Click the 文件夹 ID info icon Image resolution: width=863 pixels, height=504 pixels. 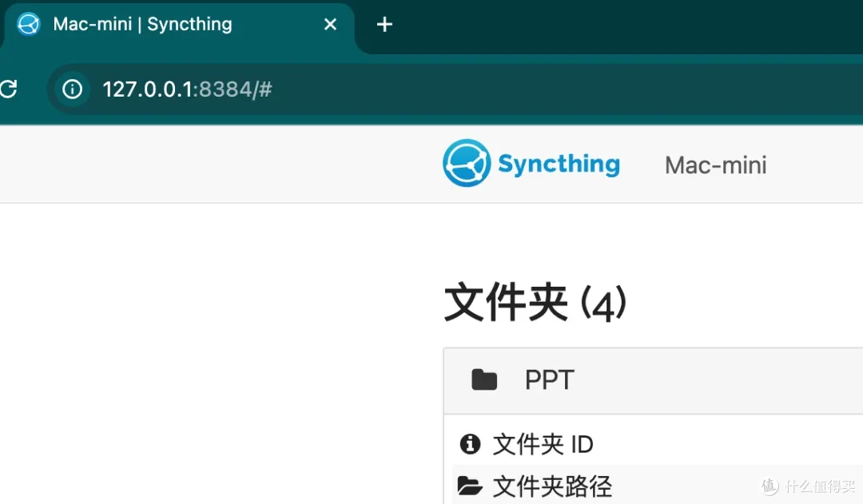click(470, 443)
